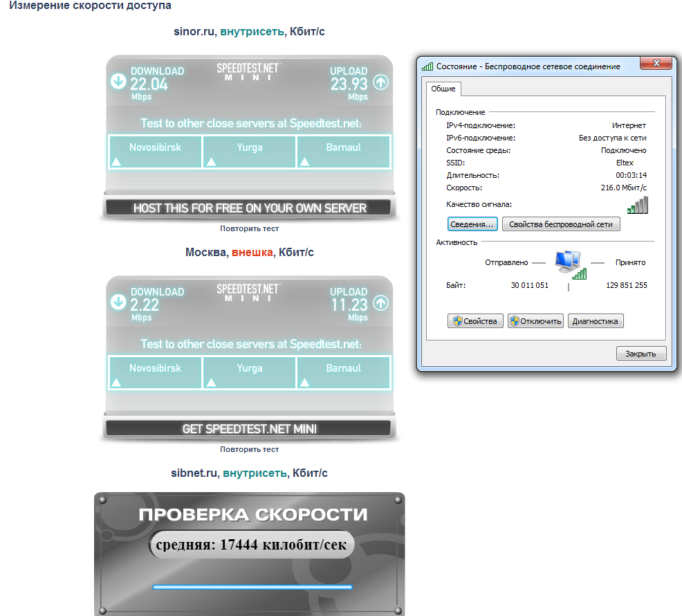Click the network computers activity icon
682x616 pixels.
click(570, 264)
